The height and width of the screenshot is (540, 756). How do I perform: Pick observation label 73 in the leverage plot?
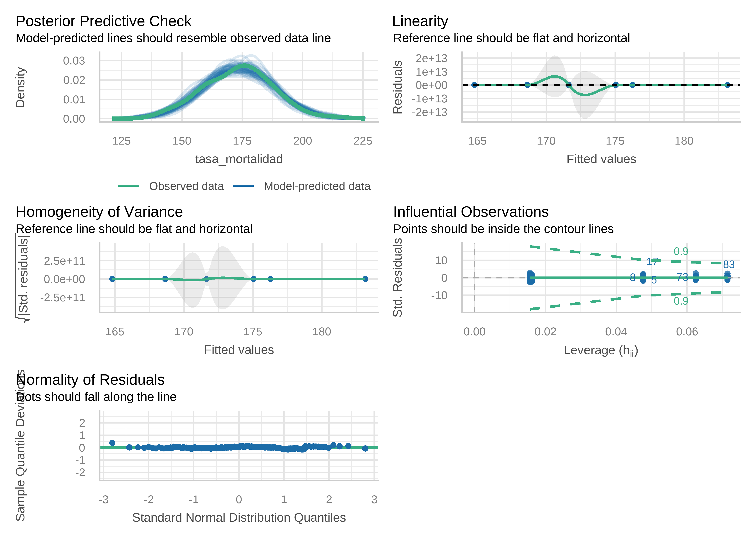coord(682,277)
